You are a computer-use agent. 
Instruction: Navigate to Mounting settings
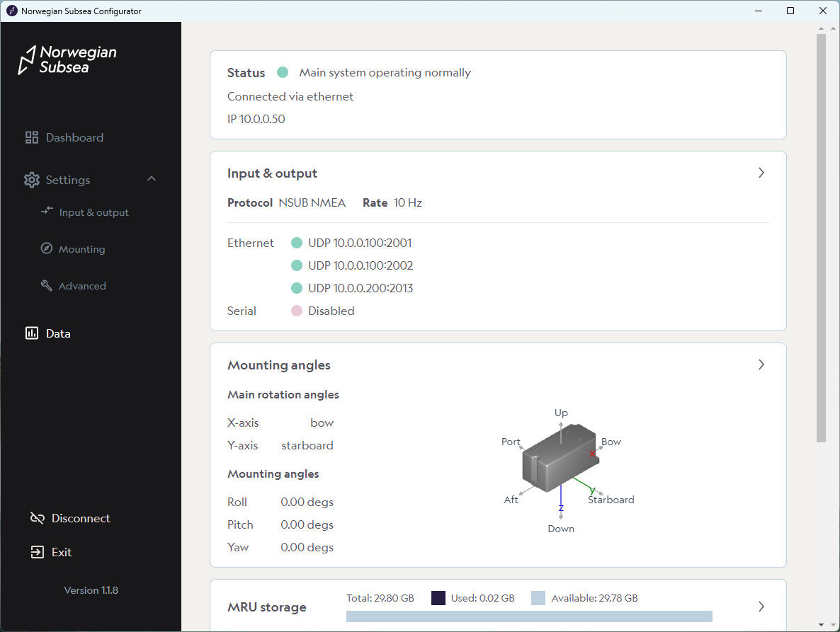tap(81, 249)
